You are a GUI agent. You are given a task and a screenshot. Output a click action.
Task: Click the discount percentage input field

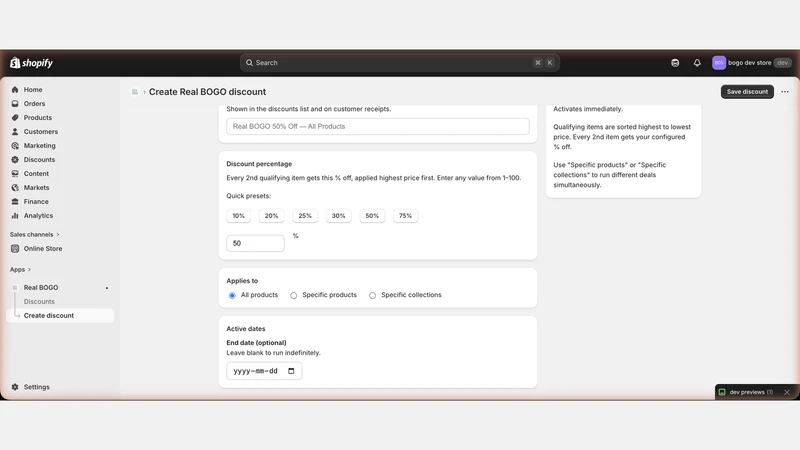(x=255, y=243)
